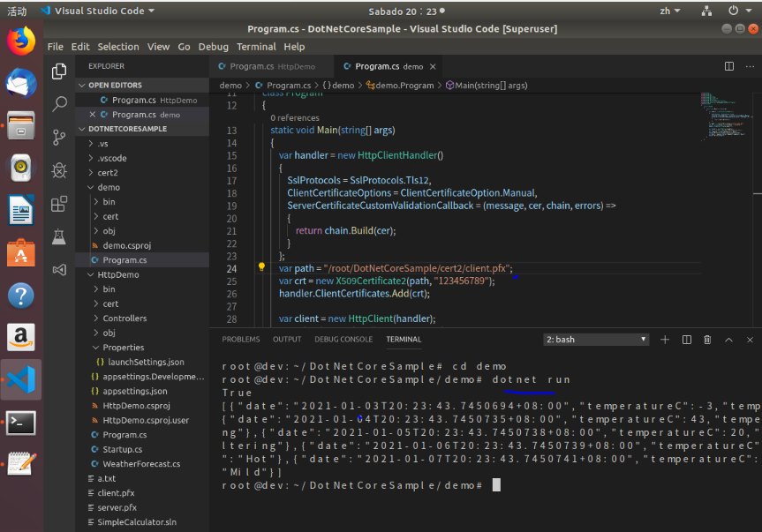Screen dimensions: 762x532
Task: Collapse the HttpDemo folder
Action: tap(142, 274)
